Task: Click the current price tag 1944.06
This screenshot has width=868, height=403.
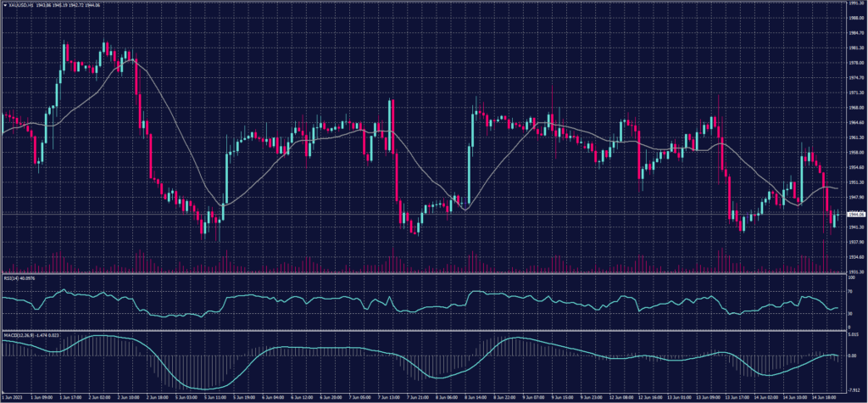Action: 855,214
